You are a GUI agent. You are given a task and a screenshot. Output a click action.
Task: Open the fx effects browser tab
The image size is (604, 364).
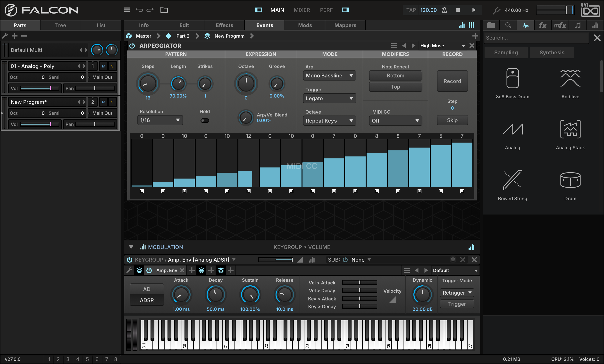[543, 25]
